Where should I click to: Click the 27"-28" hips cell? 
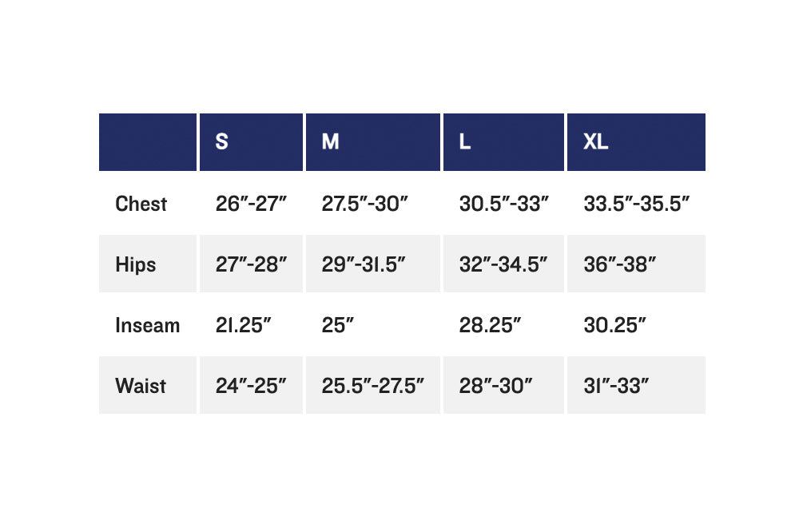click(x=251, y=264)
